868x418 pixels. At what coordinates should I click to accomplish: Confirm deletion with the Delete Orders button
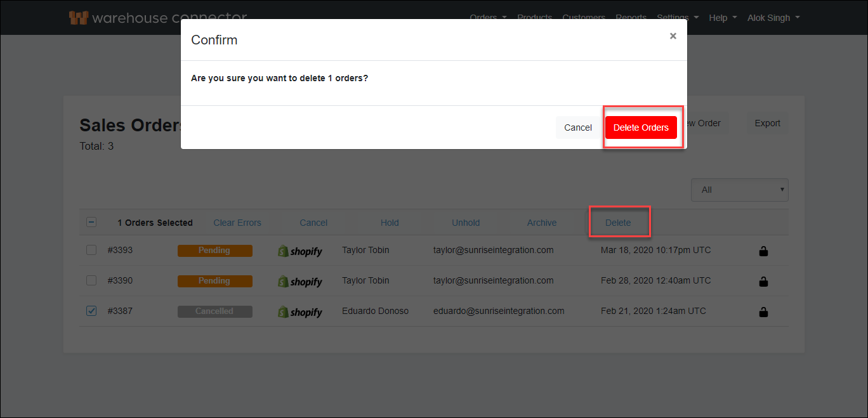coord(641,127)
